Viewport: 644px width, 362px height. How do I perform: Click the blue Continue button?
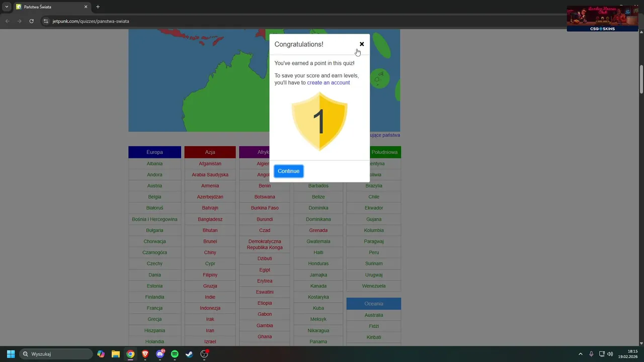pos(289,171)
